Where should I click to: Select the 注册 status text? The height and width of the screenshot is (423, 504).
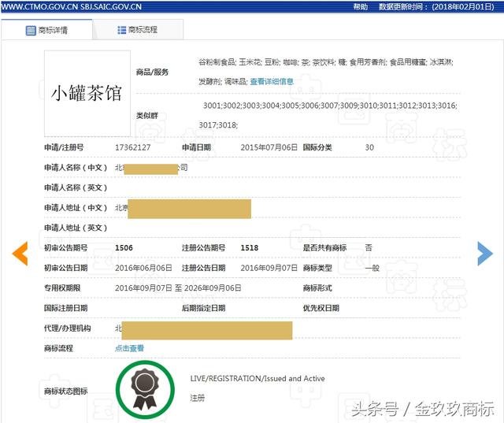(x=198, y=399)
